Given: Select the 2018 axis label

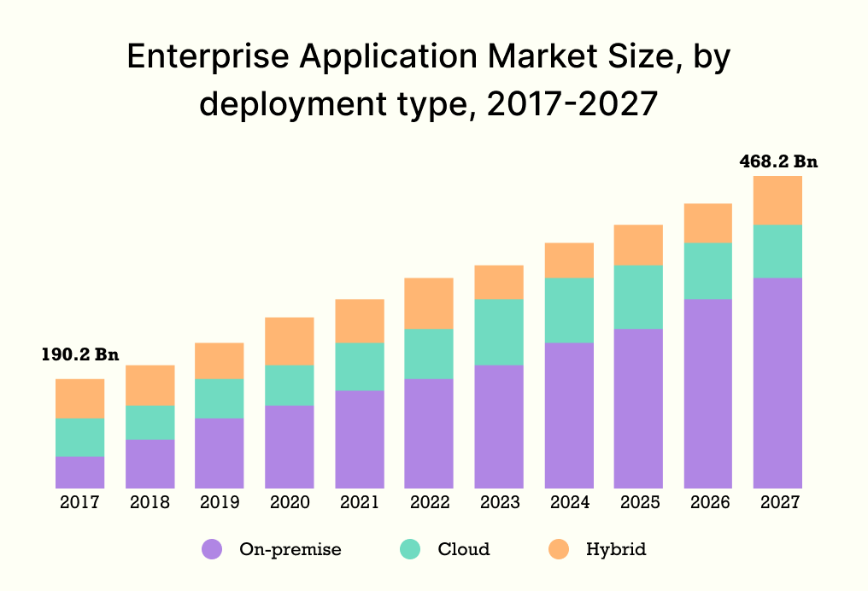Looking at the screenshot, I should click(x=150, y=502).
